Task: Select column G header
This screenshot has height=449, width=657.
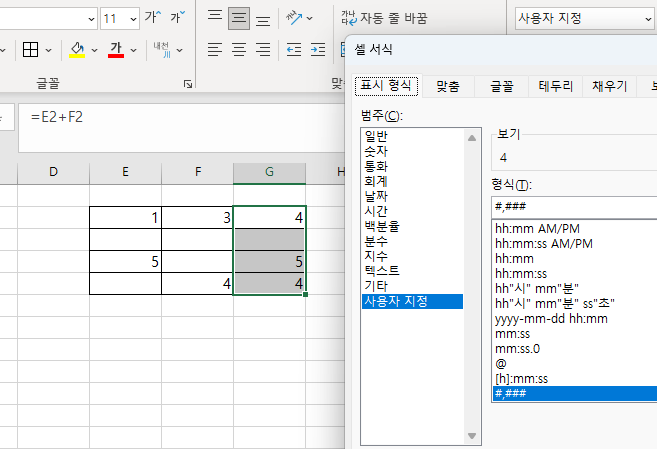Action: (269, 172)
